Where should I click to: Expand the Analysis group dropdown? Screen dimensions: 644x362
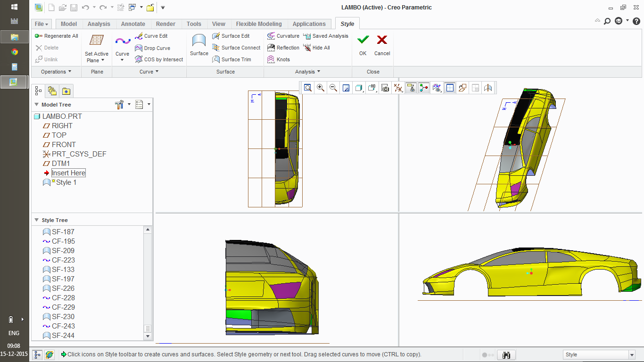pos(308,72)
